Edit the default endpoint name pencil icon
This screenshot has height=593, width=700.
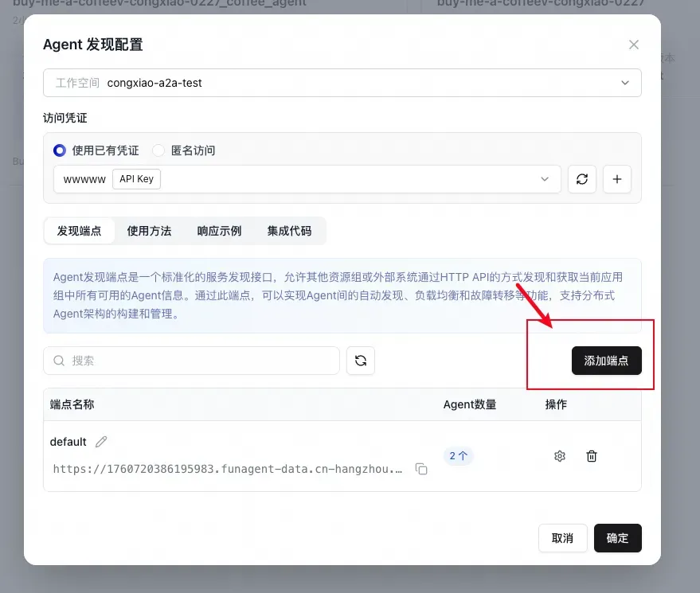coord(101,442)
